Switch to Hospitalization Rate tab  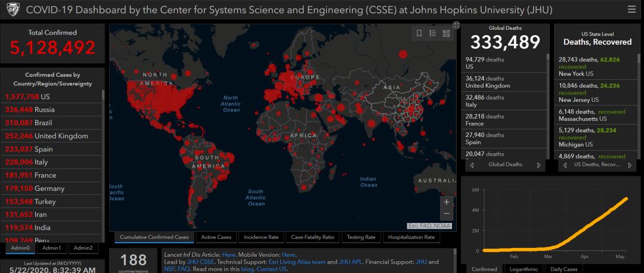click(411, 237)
